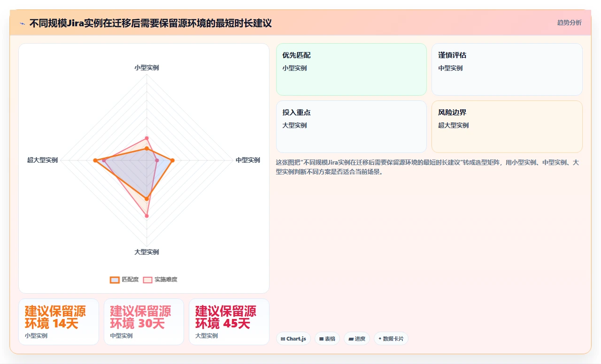
Task: Open the 优先匹配 card
Action: (351, 69)
